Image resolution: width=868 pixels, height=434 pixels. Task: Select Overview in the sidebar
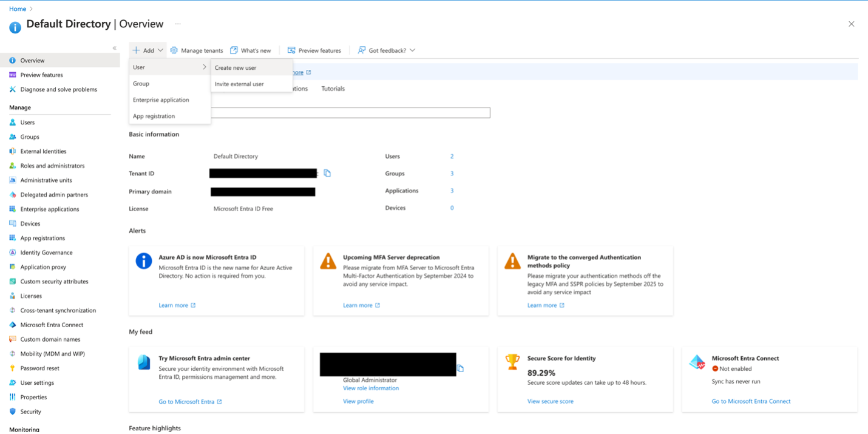point(60,60)
